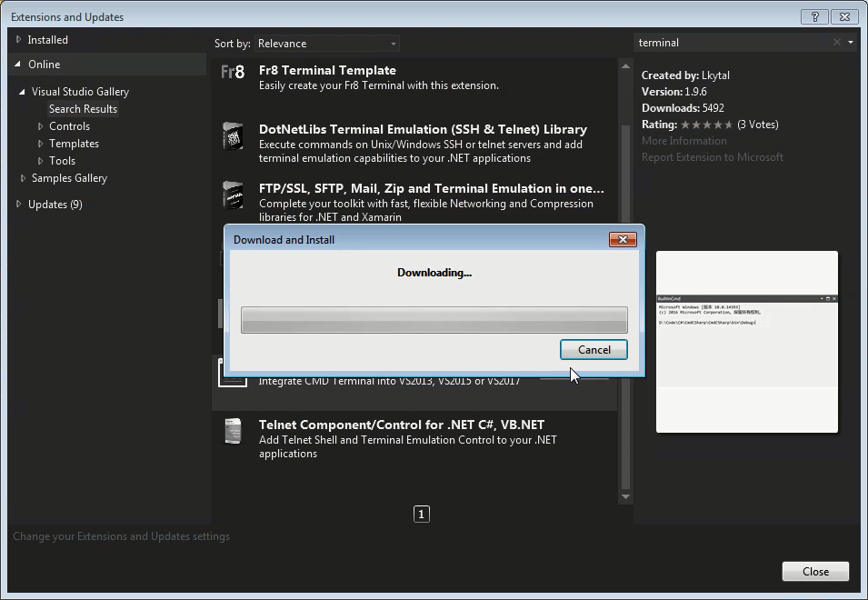Cancel the extension download
Viewport: 868px width, 600px height.
tap(594, 350)
